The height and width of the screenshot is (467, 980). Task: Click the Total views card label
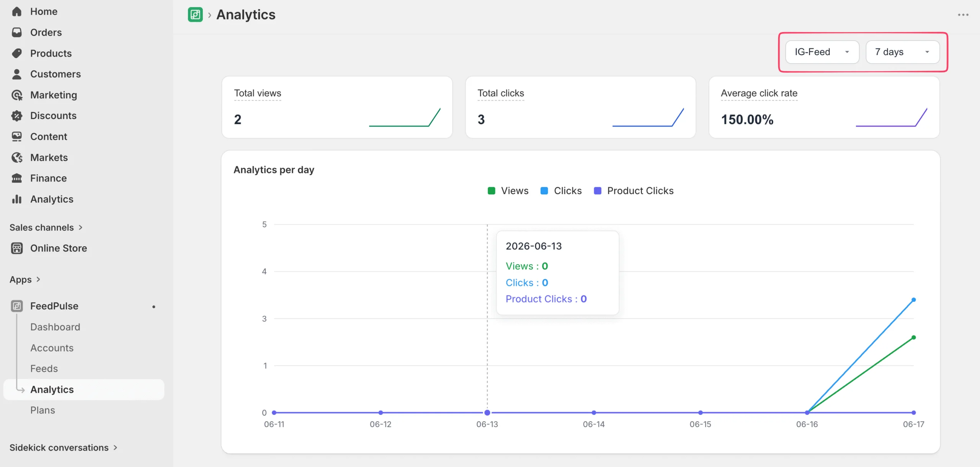coord(257,93)
